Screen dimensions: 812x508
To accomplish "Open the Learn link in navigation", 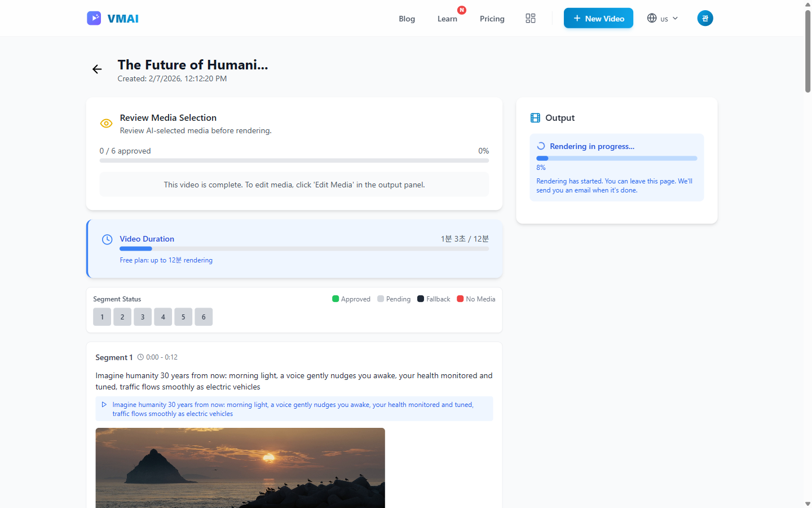I will pyautogui.click(x=447, y=19).
